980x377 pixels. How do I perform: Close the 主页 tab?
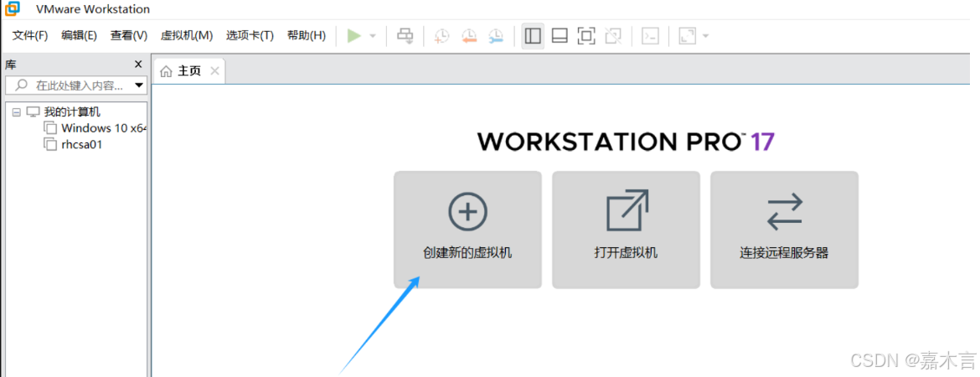(214, 70)
